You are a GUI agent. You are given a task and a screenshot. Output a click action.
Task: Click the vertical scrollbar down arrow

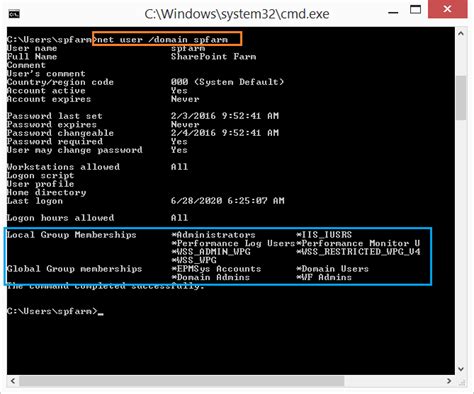click(461, 369)
